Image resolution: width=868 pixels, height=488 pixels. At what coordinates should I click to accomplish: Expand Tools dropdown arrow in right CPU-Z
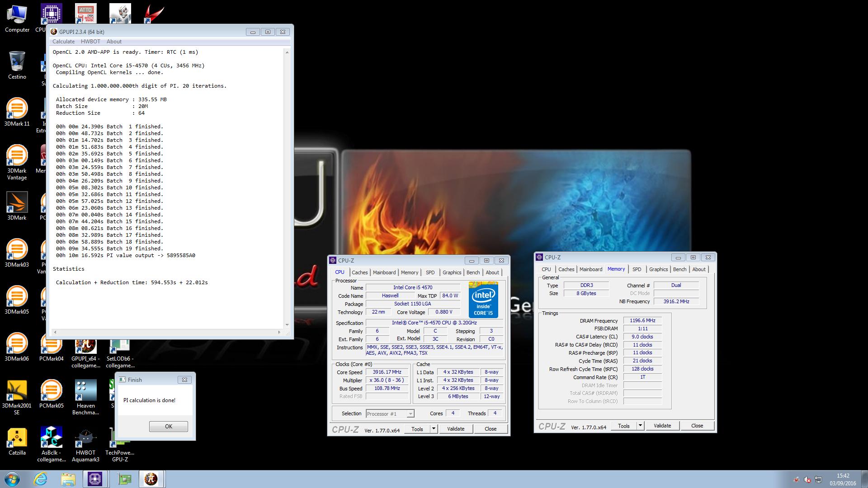click(640, 426)
